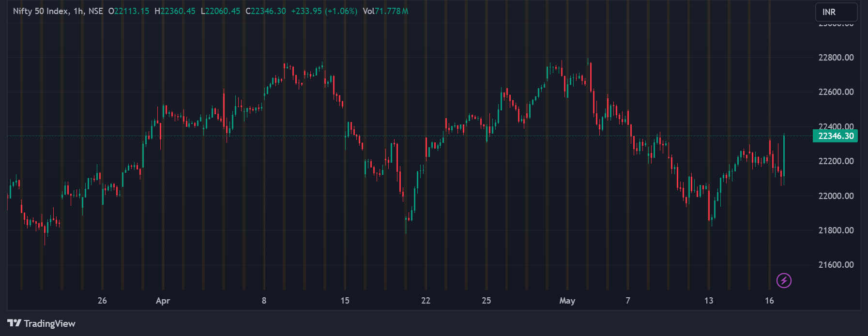This screenshot has height=336, width=868.
Task: Click the current price label 22346.30
Action: pyautogui.click(x=835, y=136)
